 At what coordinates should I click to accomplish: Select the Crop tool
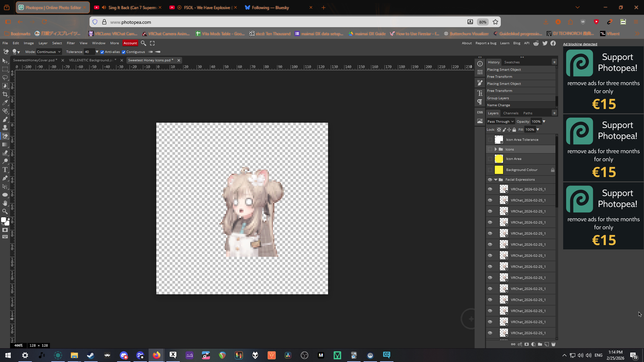point(5,94)
